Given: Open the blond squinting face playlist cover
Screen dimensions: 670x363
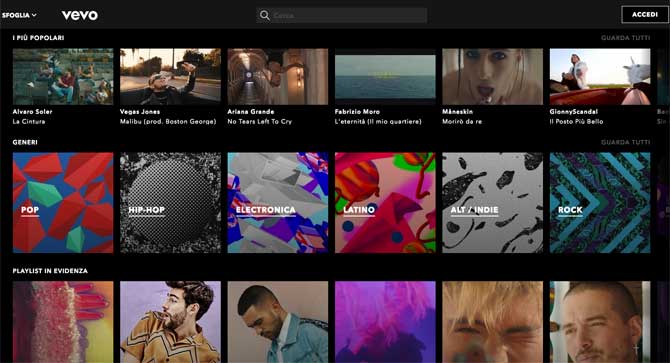Looking at the screenshot, I should (493, 322).
